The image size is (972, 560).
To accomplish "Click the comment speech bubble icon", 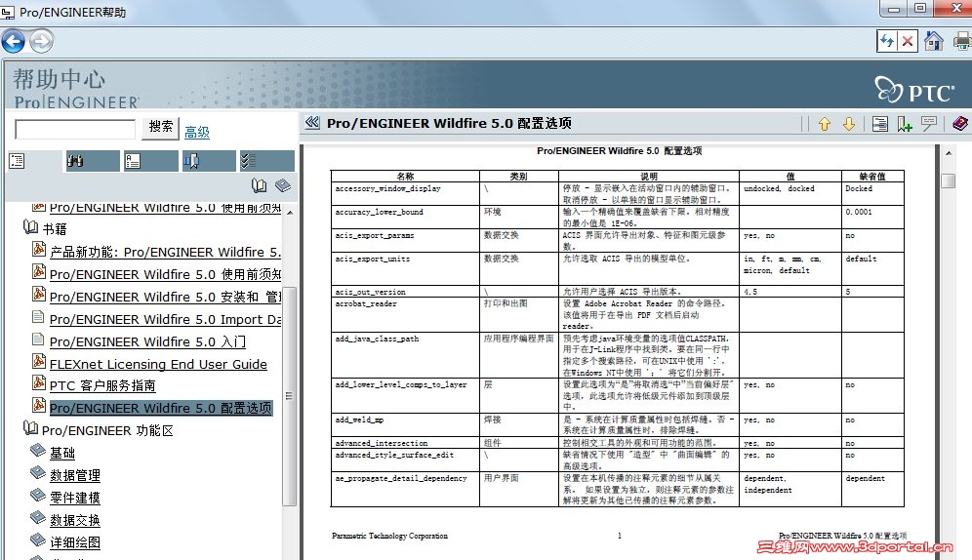I will pyautogui.click(x=929, y=124).
